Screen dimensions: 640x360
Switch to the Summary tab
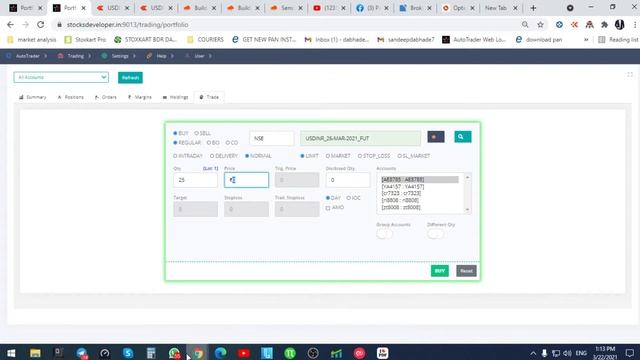coord(33,97)
